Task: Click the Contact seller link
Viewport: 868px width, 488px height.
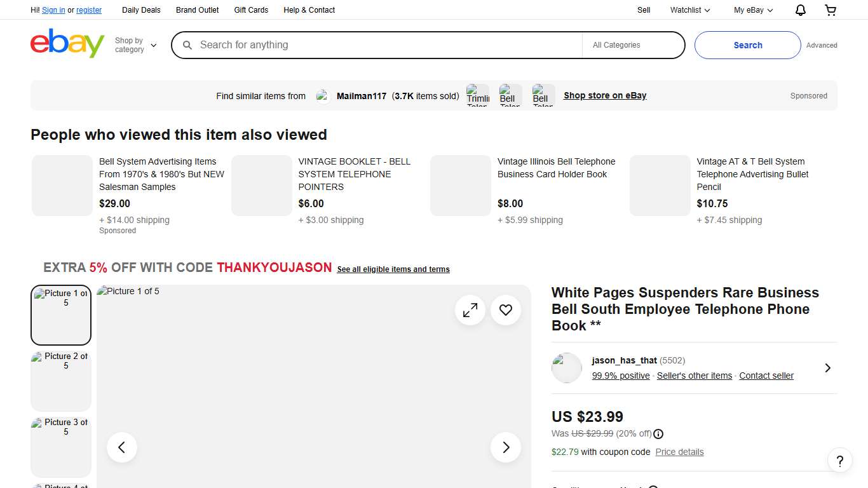Action: (x=766, y=376)
